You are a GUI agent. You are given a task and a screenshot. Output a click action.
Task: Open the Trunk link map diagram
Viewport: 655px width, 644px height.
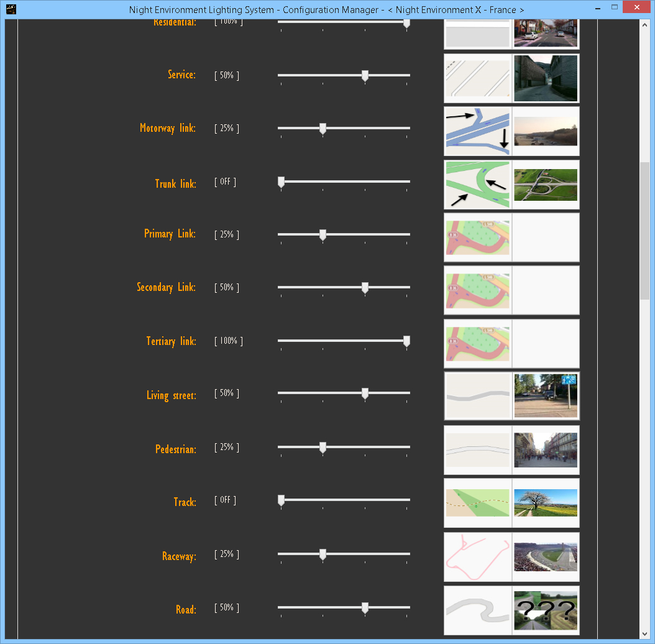pyautogui.click(x=477, y=185)
